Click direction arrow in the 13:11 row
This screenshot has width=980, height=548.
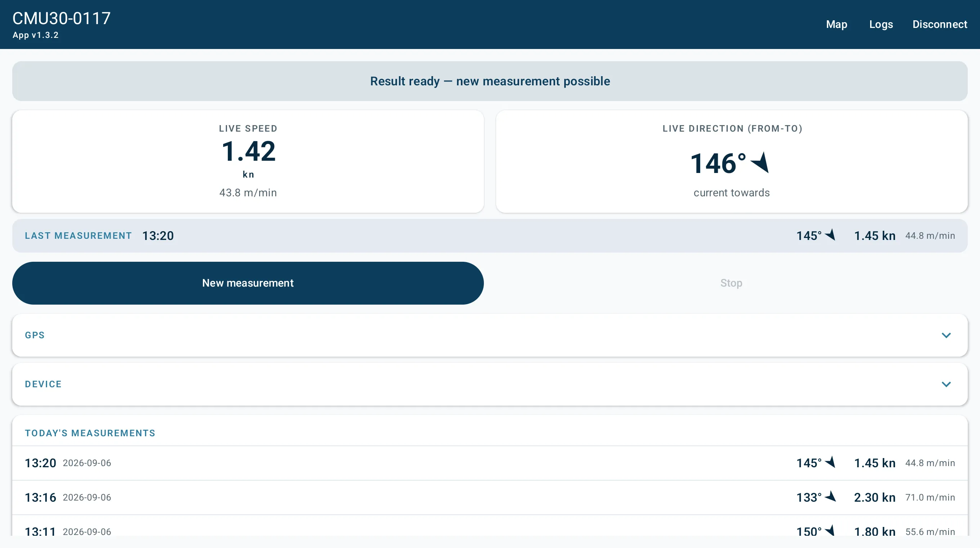pos(830,531)
